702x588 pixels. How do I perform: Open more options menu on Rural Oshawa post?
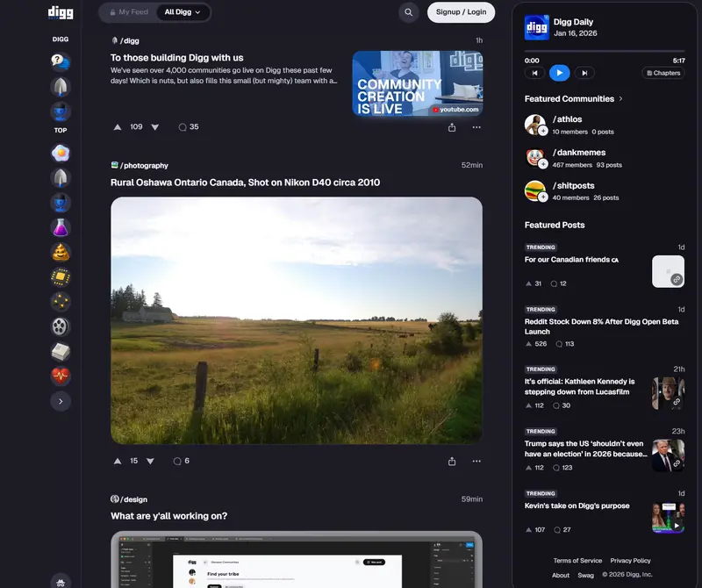[476, 461]
